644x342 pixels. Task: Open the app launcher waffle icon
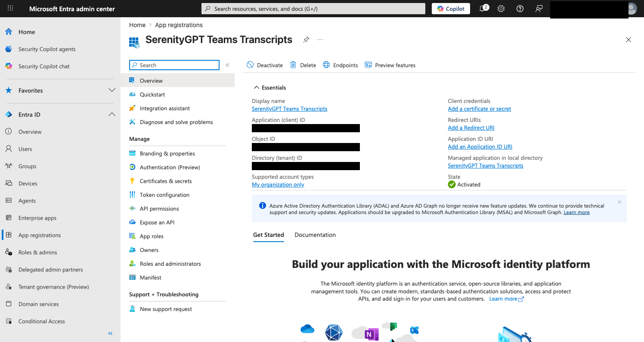pyautogui.click(x=10, y=9)
